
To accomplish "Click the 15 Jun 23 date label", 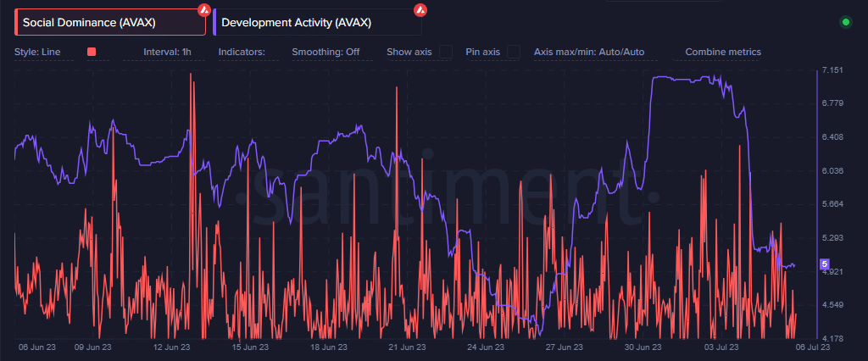I will [251, 347].
